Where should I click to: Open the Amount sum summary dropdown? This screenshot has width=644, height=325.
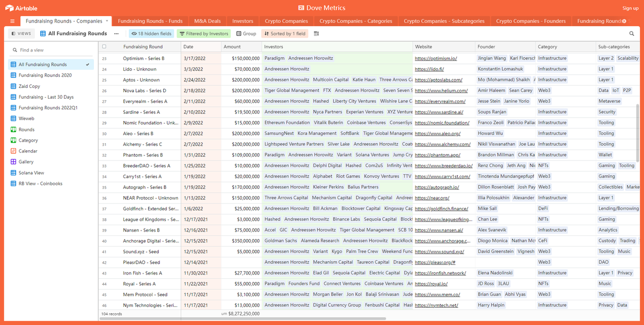click(x=240, y=313)
